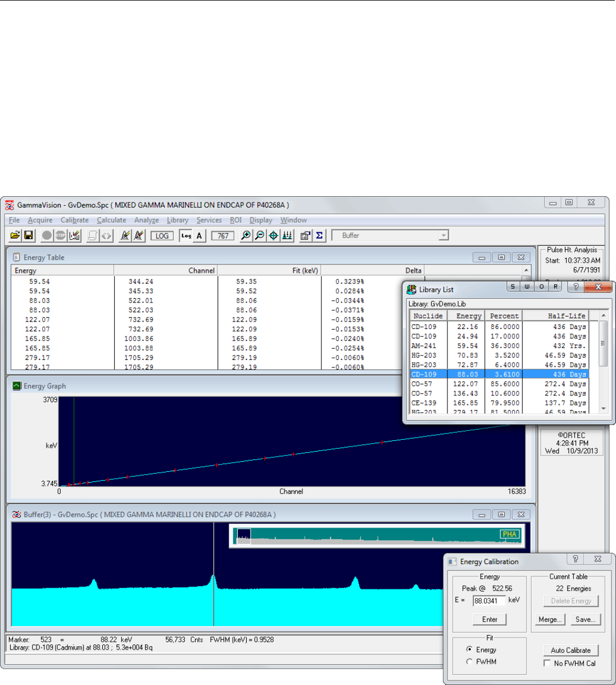Click the Center crosshair toolbar icon
616x685 pixels.
(273, 236)
